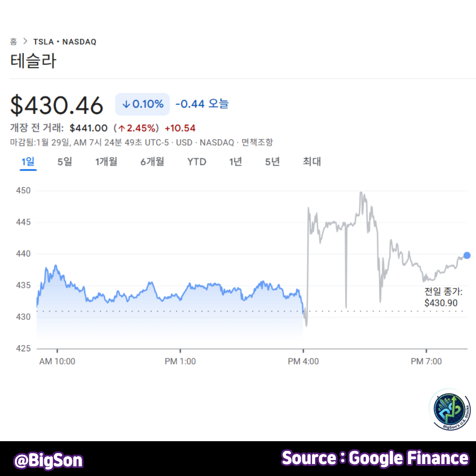Select the 1년 range option
The width and height of the screenshot is (476, 476).
click(x=235, y=162)
